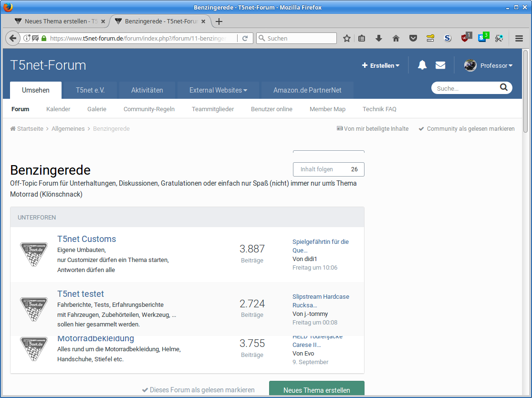Screen dimensions: 532x398
Task: Click the Pocket shield icon
Action: [x=413, y=38]
